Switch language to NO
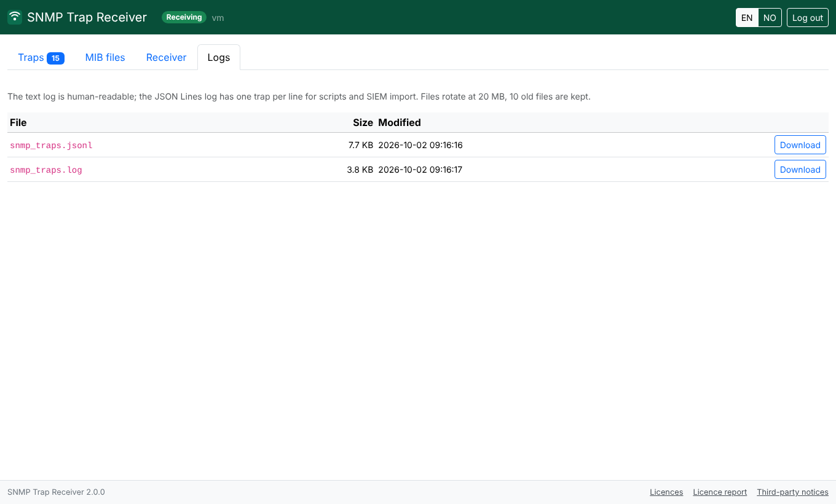The height and width of the screenshot is (504, 836). pos(770,17)
